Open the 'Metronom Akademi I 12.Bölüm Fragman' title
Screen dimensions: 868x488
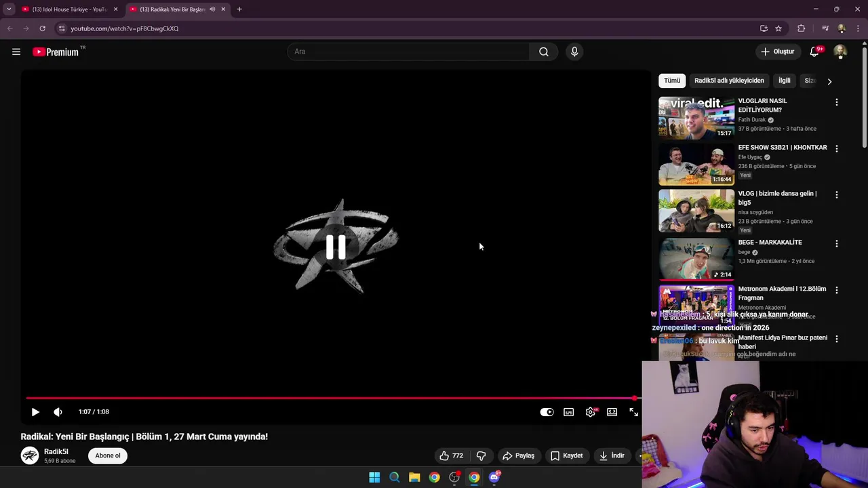[x=782, y=293]
